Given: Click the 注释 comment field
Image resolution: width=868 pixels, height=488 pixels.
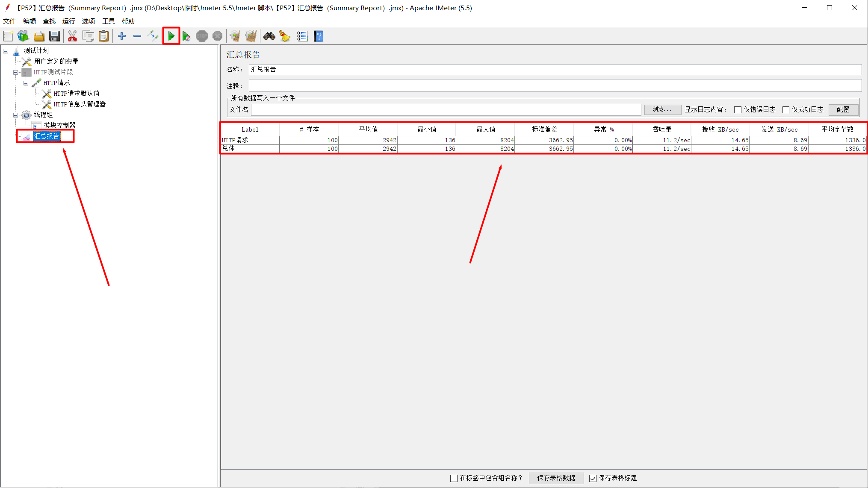Looking at the screenshot, I should coord(555,85).
